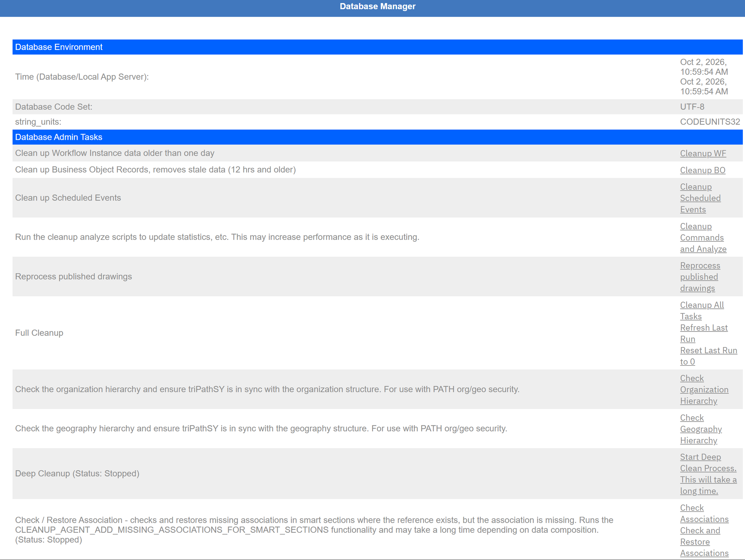745x560 pixels.
Task: Click Reprocess published drawings link
Action: 700,277
